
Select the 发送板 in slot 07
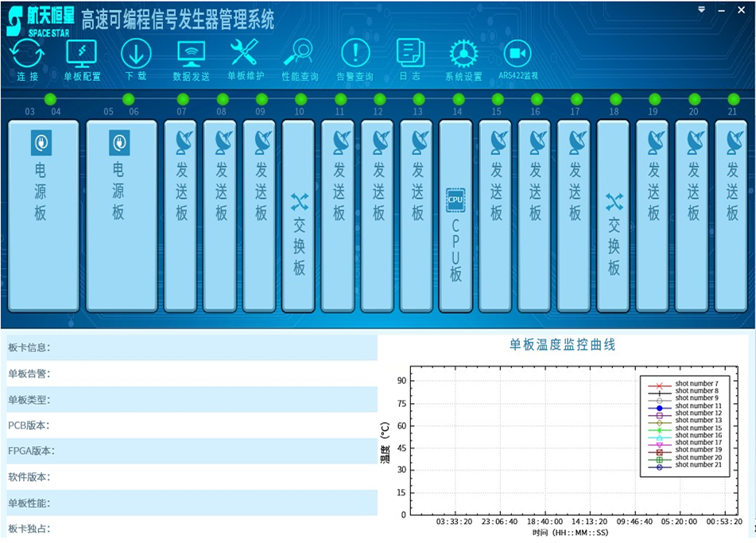pos(181,216)
